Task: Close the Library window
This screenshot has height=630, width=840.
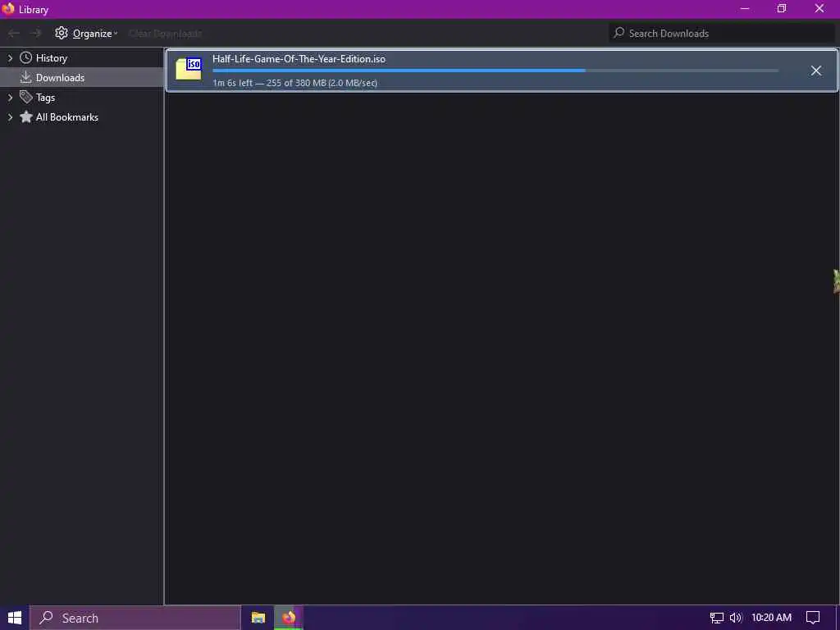Action: (x=819, y=8)
